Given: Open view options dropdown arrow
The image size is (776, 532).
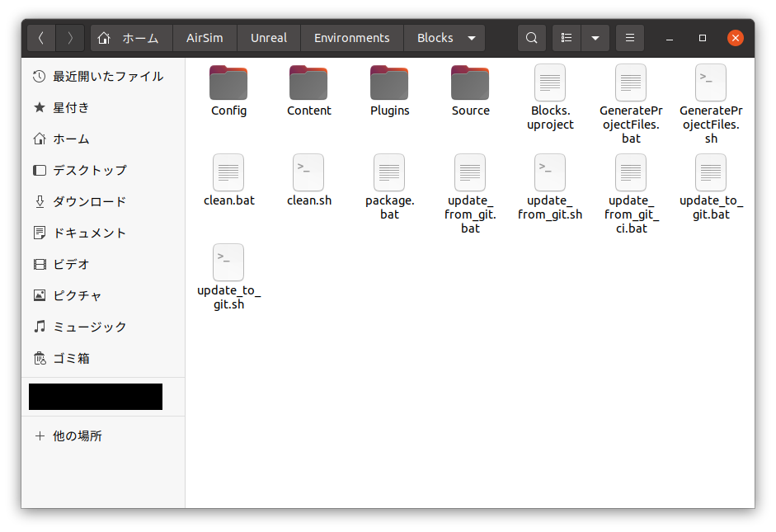Looking at the screenshot, I should 595,38.
